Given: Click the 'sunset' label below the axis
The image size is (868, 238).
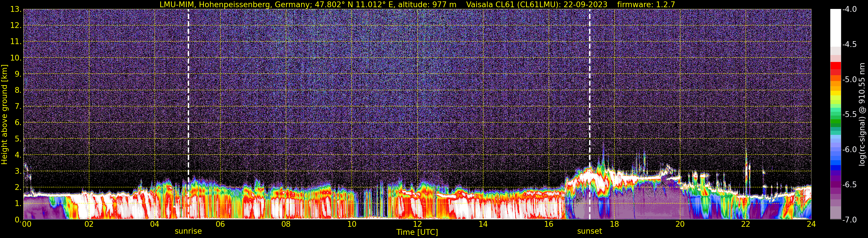Looking at the screenshot, I should pos(589,231).
